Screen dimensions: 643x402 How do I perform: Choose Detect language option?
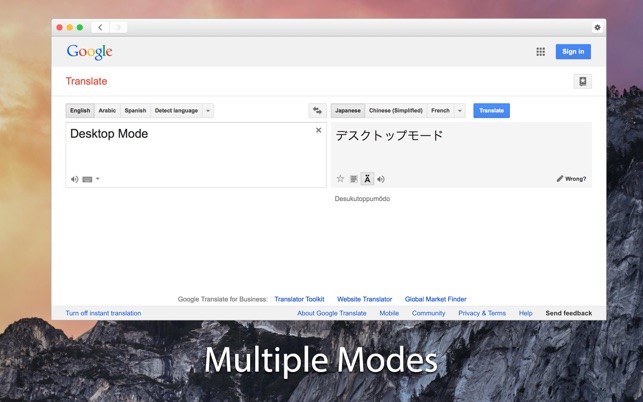click(x=176, y=110)
